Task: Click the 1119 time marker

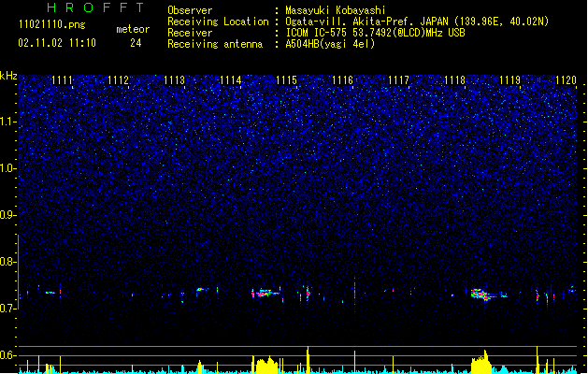Action: [510, 80]
